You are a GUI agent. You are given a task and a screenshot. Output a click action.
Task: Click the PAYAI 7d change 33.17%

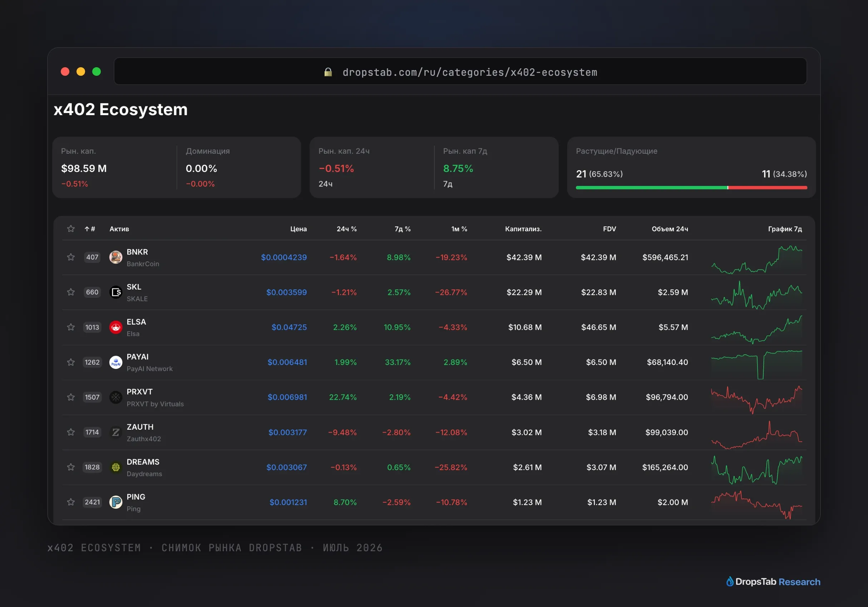398,362
